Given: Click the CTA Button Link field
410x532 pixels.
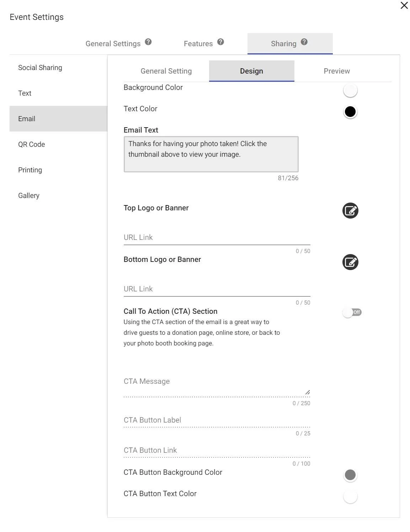Looking at the screenshot, I should (x=217, y=451).
